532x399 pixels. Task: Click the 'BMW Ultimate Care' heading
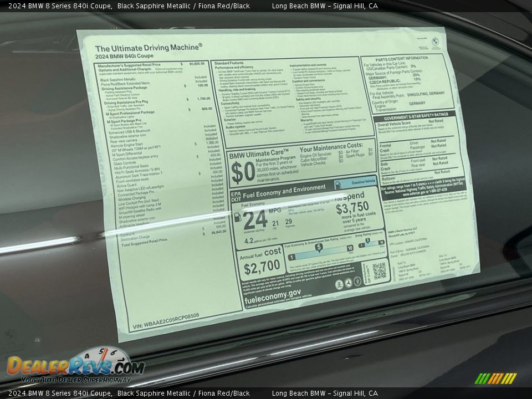259,155
